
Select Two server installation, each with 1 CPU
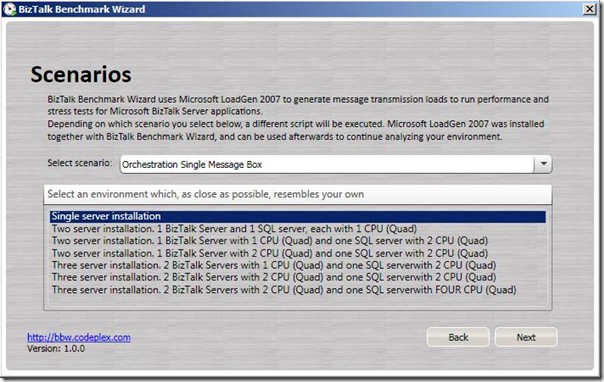pos(298,229)
